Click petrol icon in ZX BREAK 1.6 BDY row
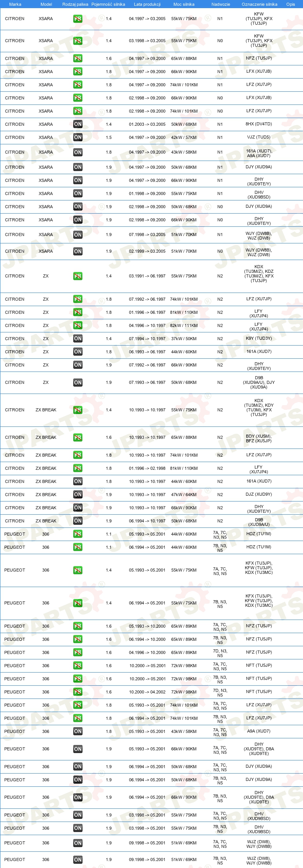Viewport: 303px width, 868px height. point(78,437)
